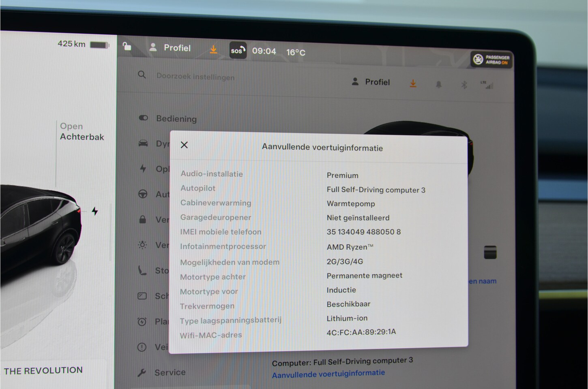The width and height of the screenshot is (588, 389).
Task: Select the Premium audio value
Action: tap(343, 175)
